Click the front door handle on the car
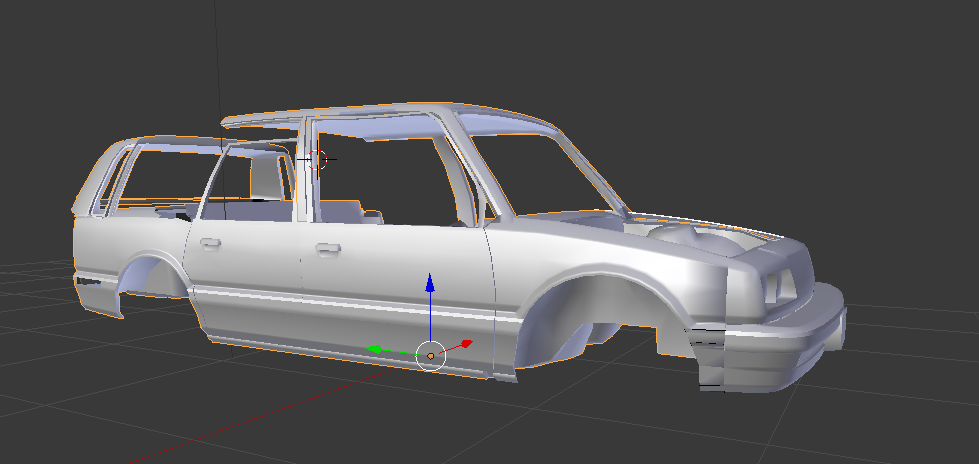Viewport: 979px width, 464px height. [328, 249]
